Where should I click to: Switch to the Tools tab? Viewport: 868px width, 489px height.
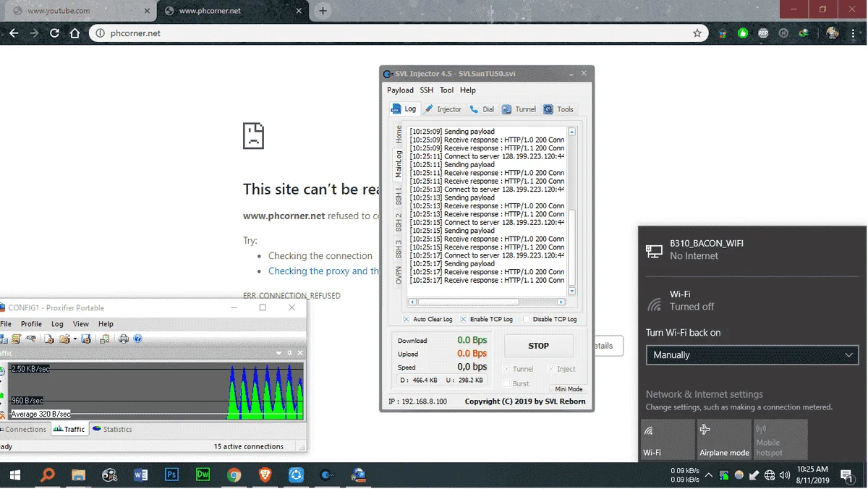click(558, 109)
